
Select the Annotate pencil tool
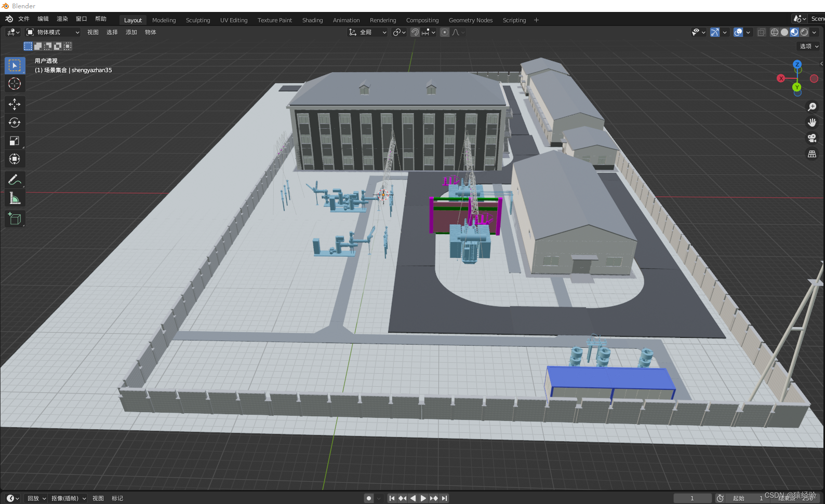coord(15,180)
